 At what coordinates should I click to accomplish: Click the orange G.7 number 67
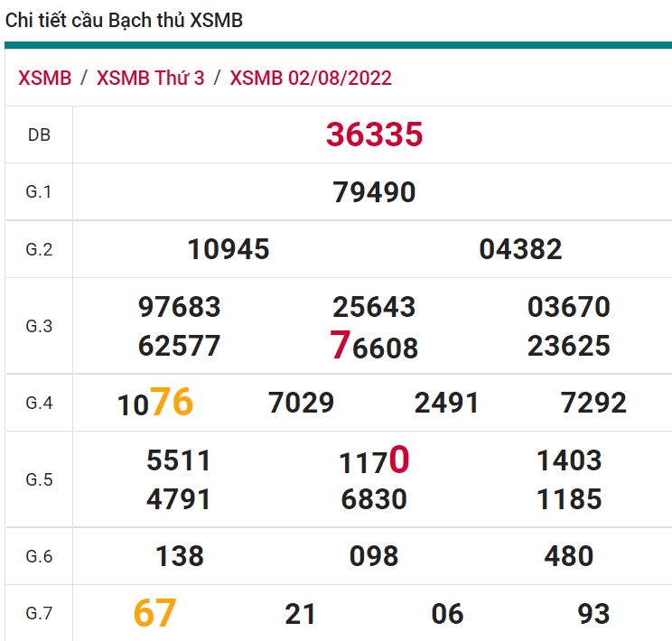[154, 614]
